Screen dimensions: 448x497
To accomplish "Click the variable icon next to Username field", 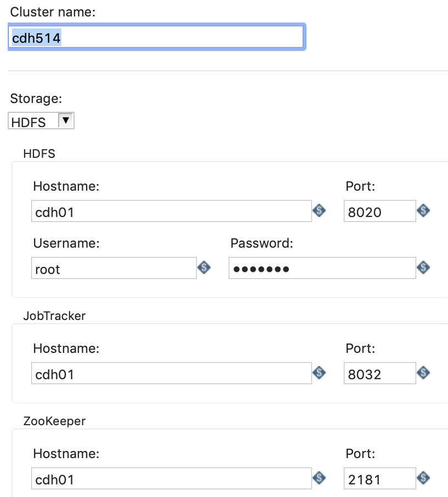I will (x=203, y=268).
